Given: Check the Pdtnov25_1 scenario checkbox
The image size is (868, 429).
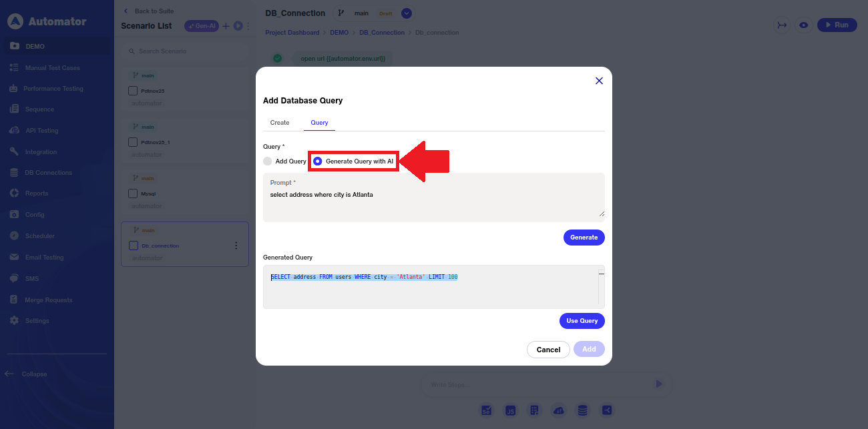Looking at the screenshot, I should 133,142.
